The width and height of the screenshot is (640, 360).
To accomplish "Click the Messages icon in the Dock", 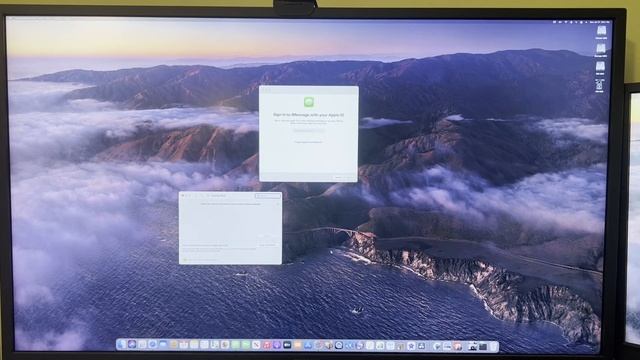I will pyautogui.click(x=236, y=345).
